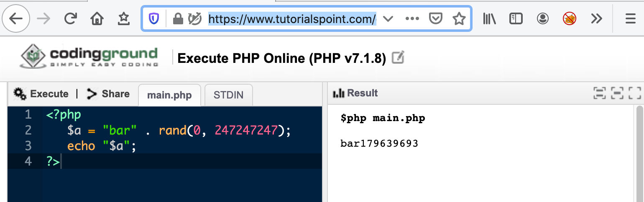
Task: Bookmark this page with the star icon
Action: tap(459, 19)
